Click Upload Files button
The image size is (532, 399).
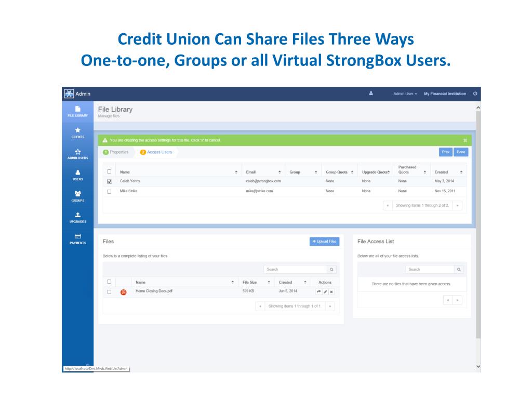[x=324, y=241]
